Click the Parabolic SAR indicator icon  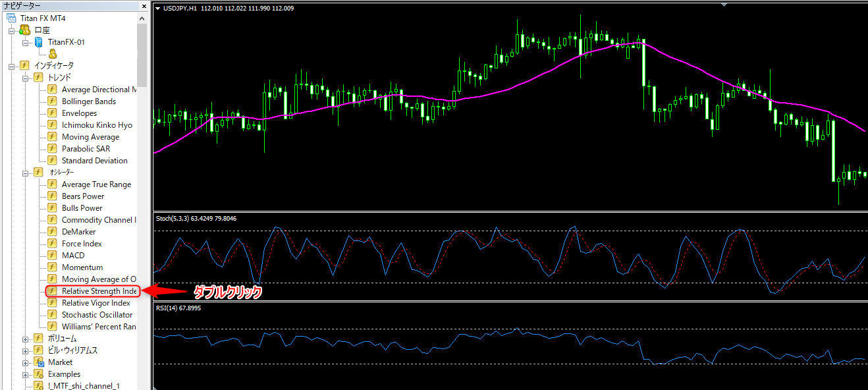(52, 149)
